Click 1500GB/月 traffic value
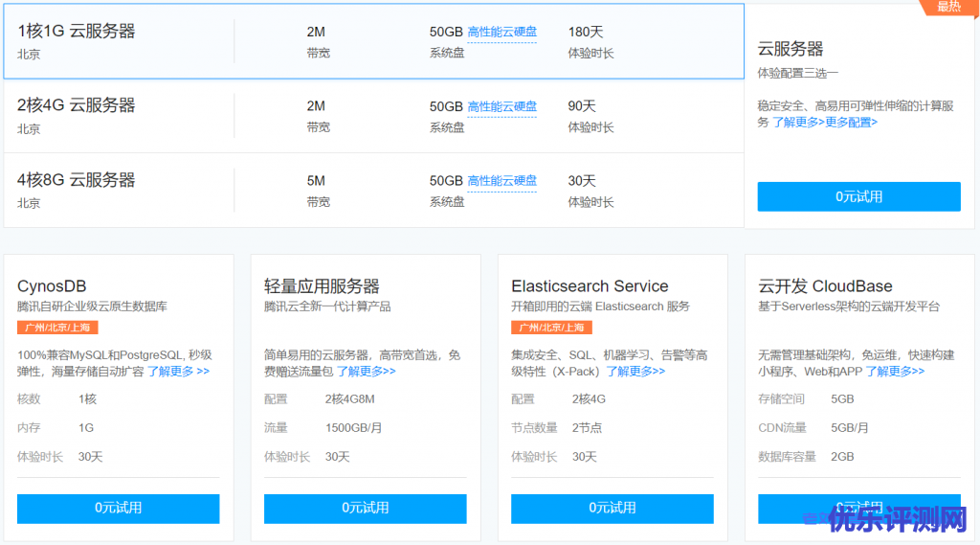 353,428
